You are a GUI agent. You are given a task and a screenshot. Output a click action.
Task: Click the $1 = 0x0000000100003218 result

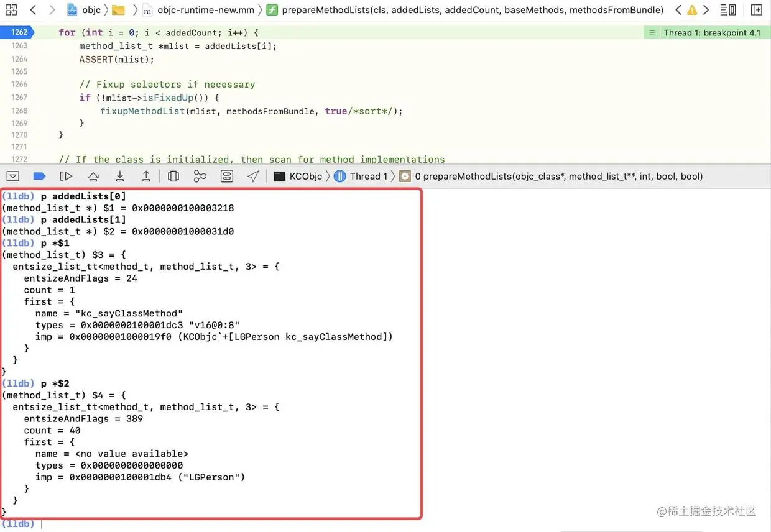click(x=118, y=208)
